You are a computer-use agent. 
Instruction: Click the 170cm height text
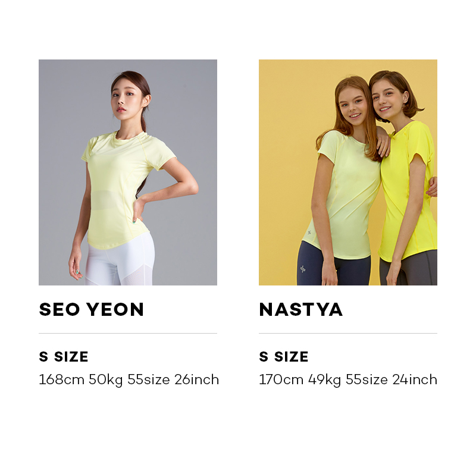click(x=281, y=379)
